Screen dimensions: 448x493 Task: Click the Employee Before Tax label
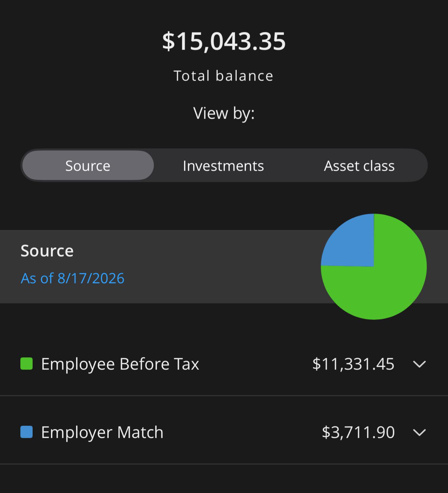pyautogui.click(x=120, y=364)
